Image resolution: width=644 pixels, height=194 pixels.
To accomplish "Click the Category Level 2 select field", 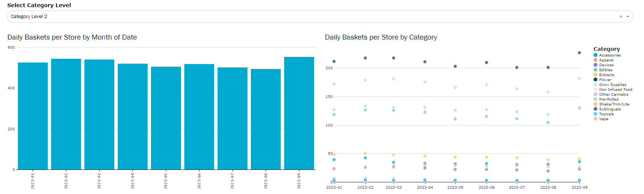I will (301, 17).
